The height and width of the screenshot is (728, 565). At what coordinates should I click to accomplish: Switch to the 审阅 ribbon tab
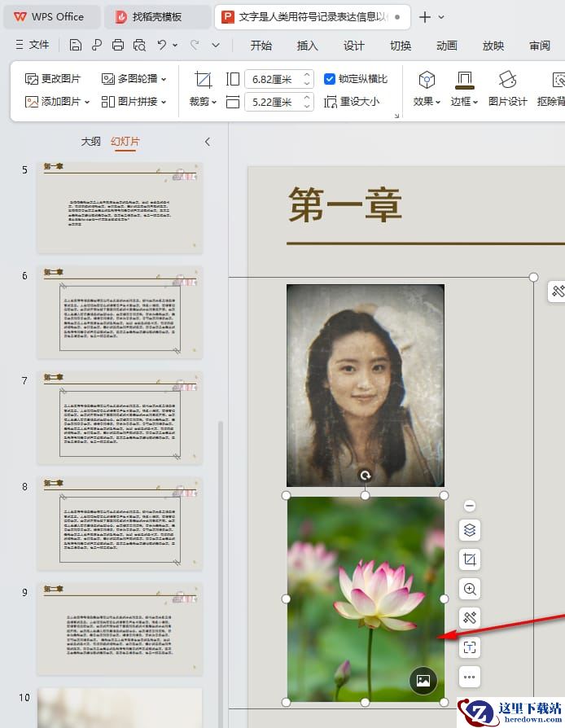540,45
